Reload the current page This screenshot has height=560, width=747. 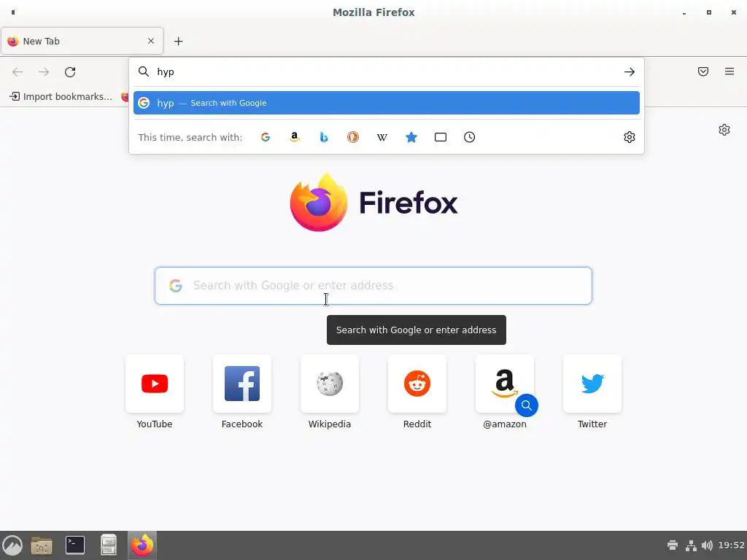point(70,72)
